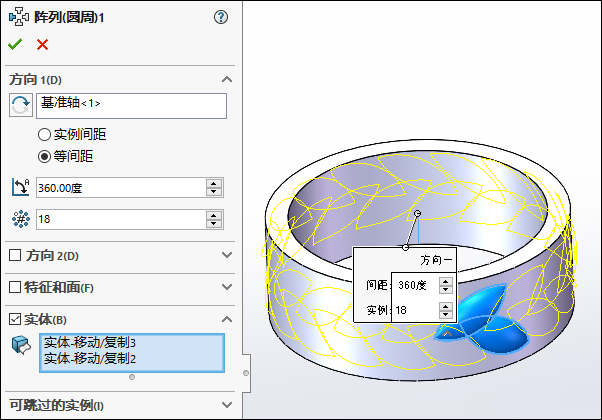Viewport: 602px width, 420px height.
Task: Enable the 方向 2(D) checkbox
Action: 15,255
